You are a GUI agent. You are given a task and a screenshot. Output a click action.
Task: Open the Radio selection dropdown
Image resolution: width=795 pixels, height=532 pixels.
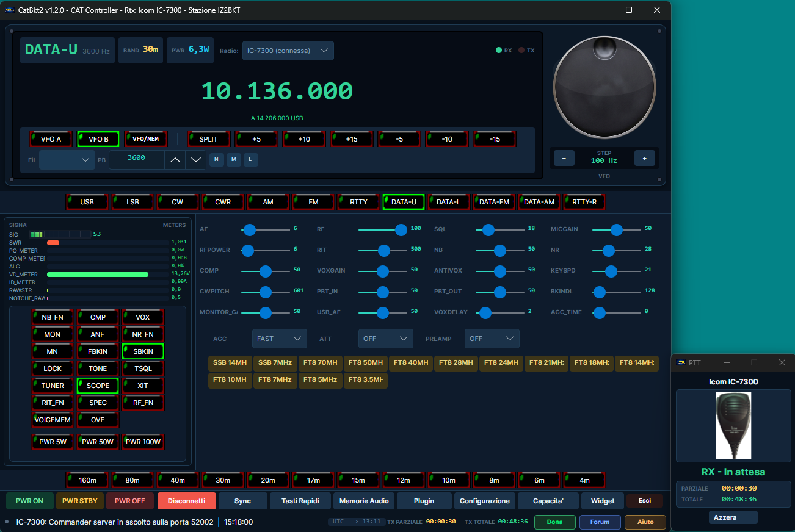click(288, 51)
